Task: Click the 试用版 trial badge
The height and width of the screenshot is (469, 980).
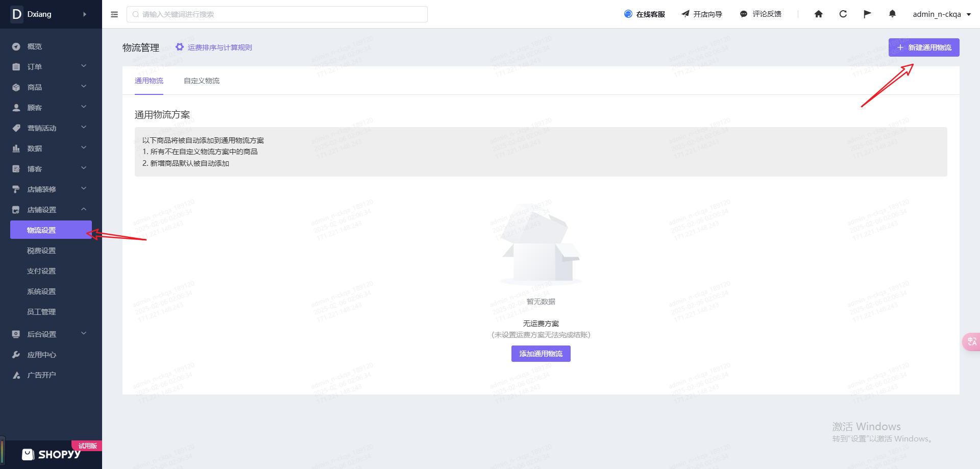Action: [87, 446]
